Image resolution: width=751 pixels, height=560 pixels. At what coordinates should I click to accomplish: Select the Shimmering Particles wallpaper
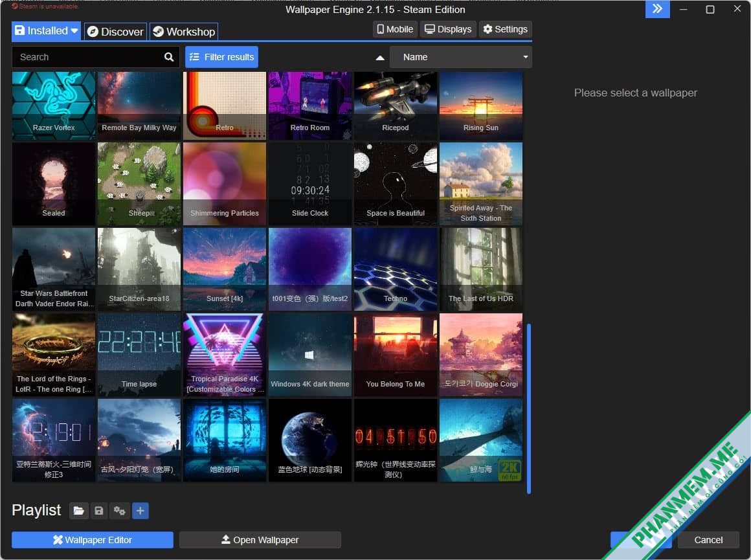225,184
